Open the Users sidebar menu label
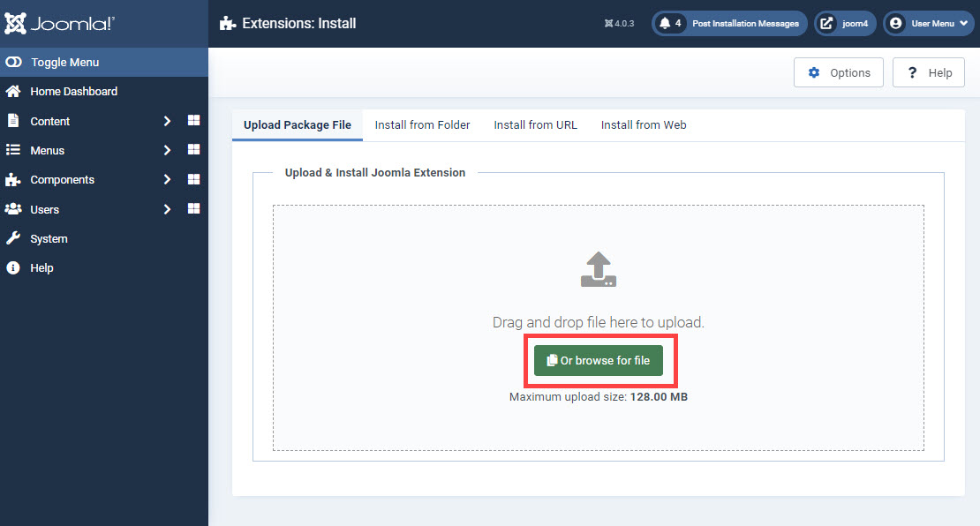 45,210
